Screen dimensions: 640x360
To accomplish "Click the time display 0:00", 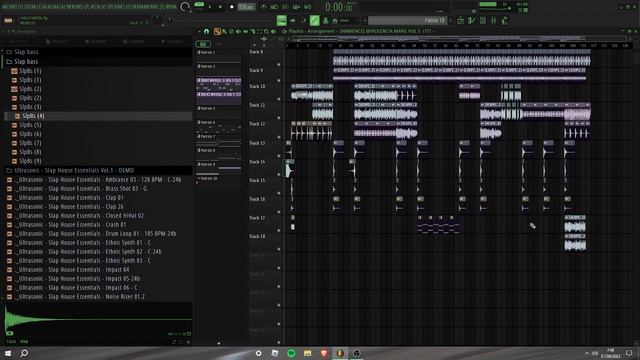I will tap(339, 7).
